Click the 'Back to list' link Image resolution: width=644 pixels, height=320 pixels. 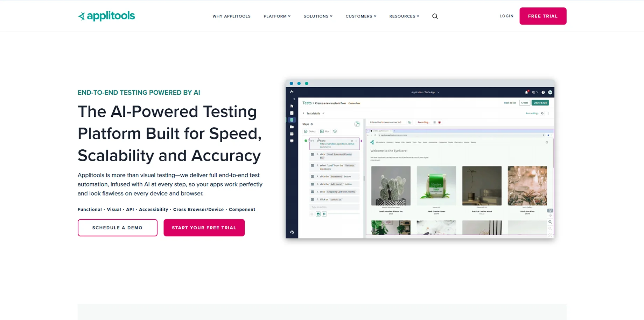(x=510, y=103)
